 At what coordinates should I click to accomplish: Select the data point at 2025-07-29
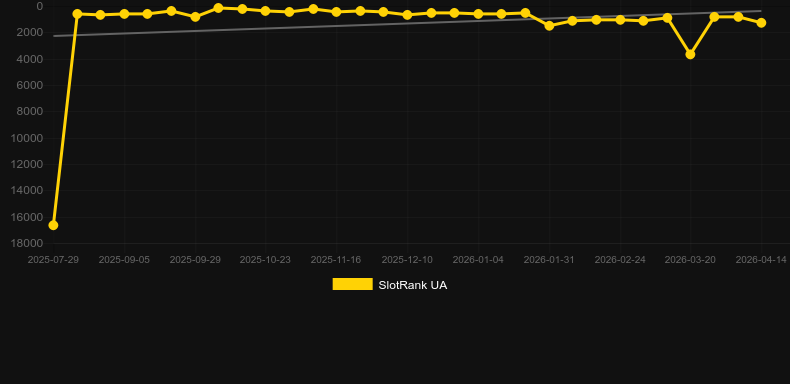point(53,225)
